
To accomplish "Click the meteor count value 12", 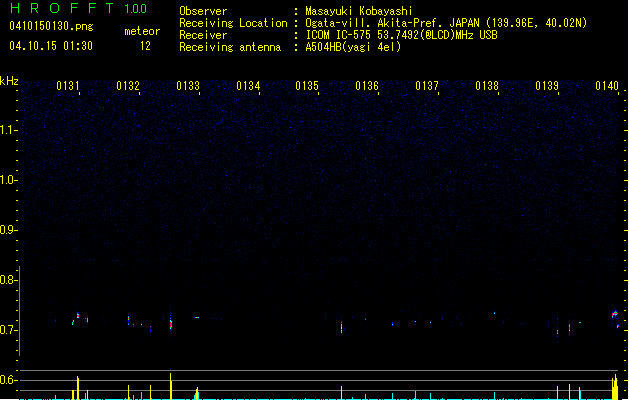I will click(145, 46).
